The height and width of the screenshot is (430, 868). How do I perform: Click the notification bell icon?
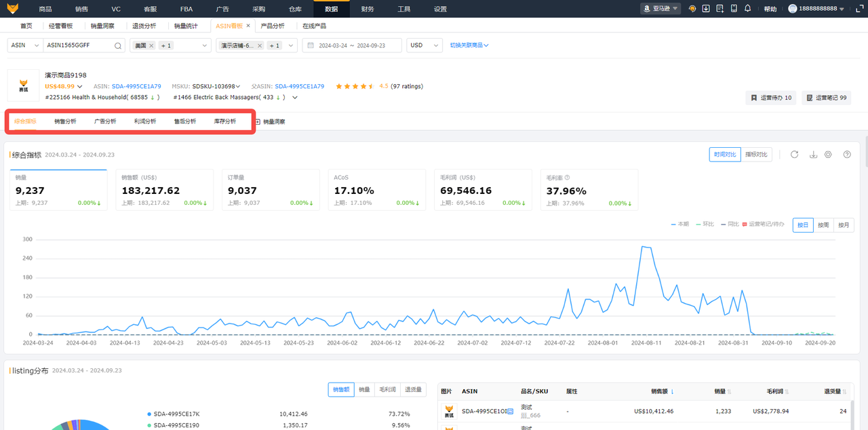point(747,9)
